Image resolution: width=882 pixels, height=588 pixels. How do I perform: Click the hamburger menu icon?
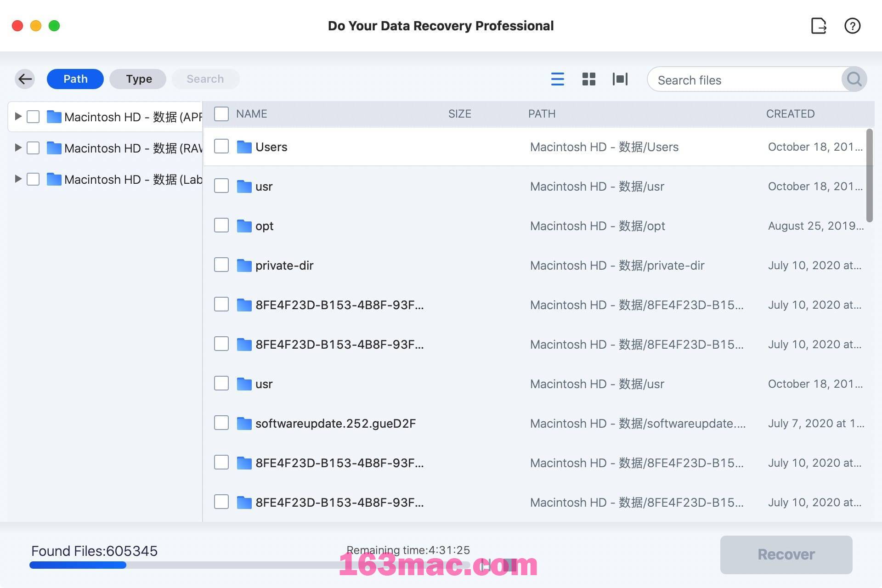[x=557, y=79]
